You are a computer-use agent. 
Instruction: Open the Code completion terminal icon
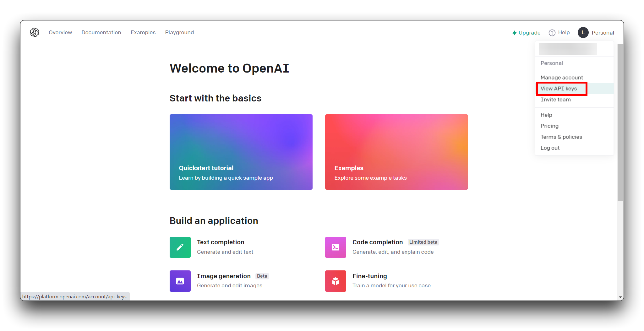tap(336, 247)
